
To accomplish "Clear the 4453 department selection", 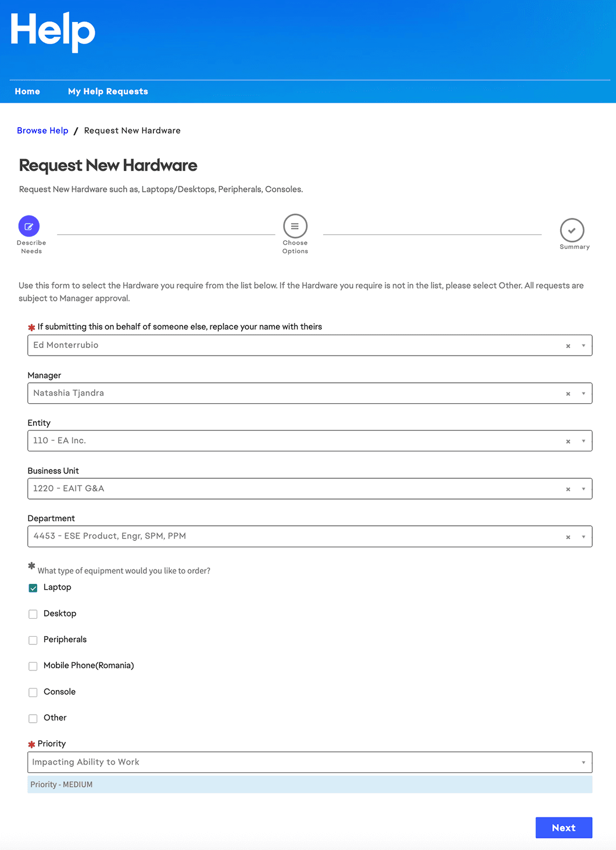I will [568, 536].
